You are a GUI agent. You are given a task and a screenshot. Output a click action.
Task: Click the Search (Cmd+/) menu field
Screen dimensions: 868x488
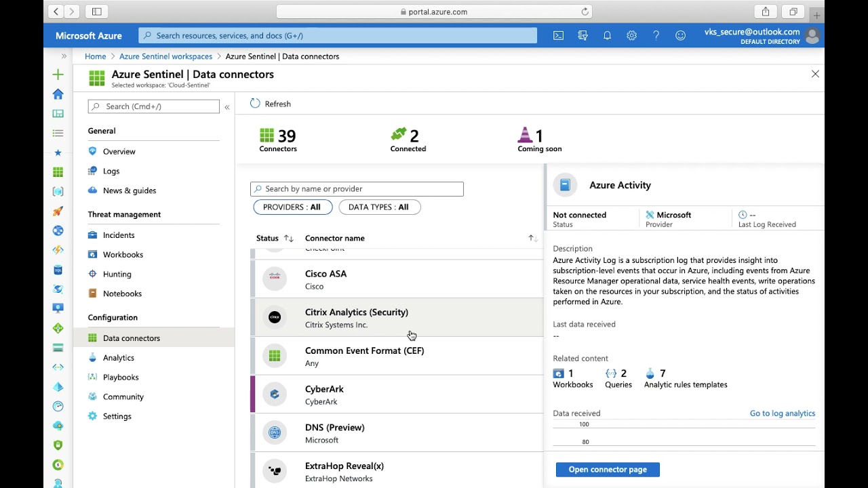coord(154,106)
